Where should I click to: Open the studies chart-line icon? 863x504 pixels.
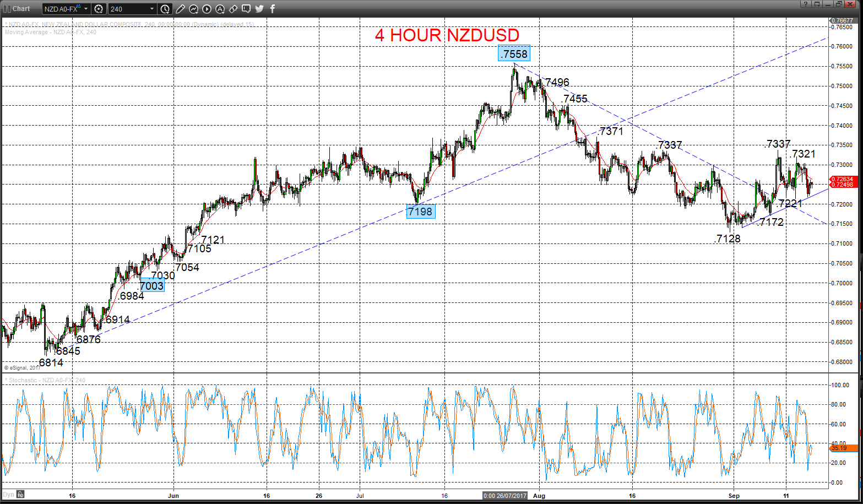click(x=193, y=9)
